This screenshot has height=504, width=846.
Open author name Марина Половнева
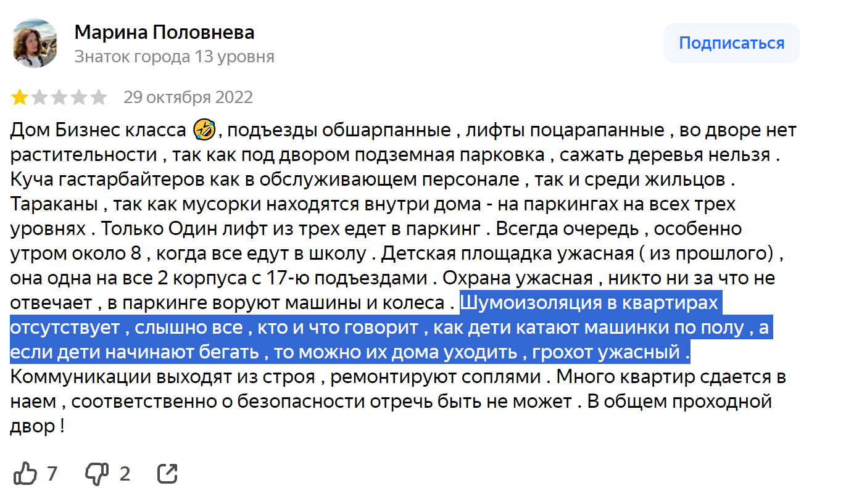click(164, 32)
